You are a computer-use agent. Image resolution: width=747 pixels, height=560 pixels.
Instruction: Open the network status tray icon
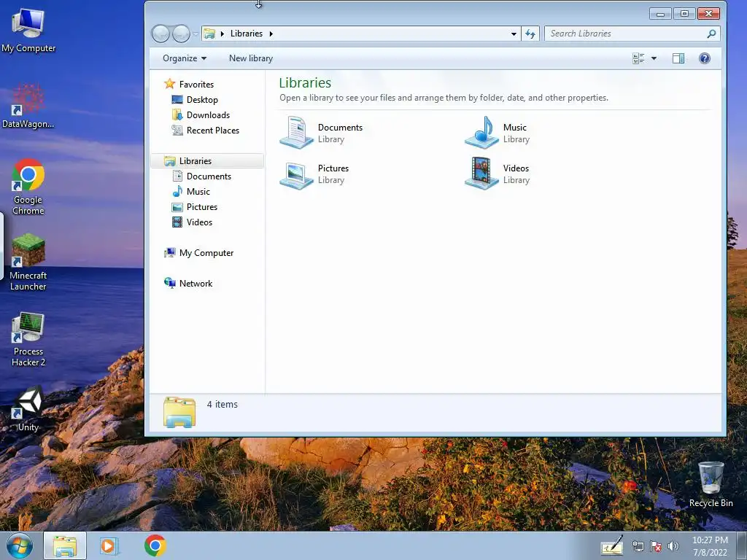[638, 546]
